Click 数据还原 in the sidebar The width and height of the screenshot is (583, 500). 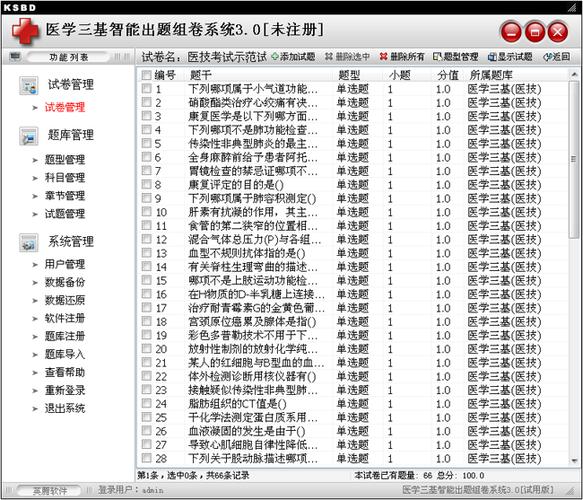click(x=65, y=300)
